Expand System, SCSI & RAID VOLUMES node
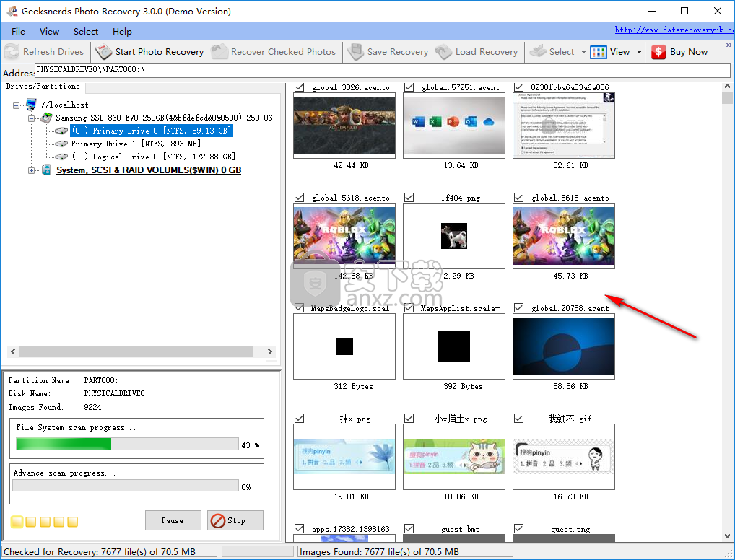This screenshot has width=735, height=560. point(31,170)
